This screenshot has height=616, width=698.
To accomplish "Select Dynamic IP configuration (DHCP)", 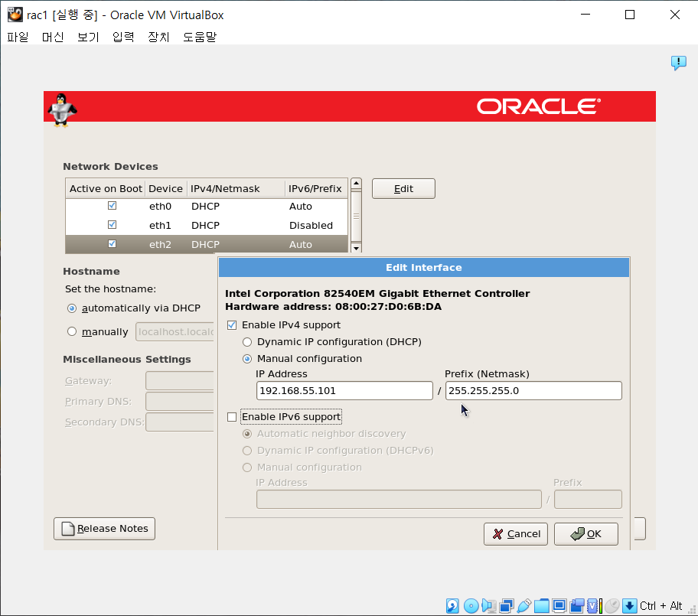I will (247, 342).
